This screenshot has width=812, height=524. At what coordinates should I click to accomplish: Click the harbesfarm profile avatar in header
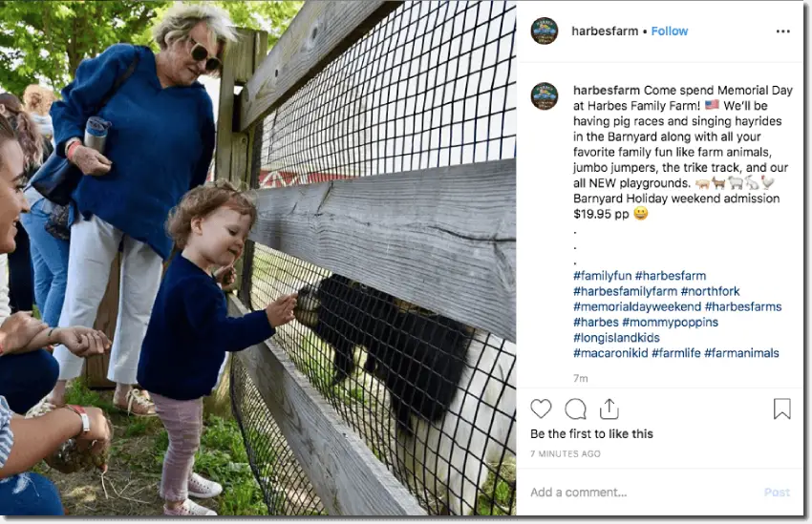pos(545,31)
